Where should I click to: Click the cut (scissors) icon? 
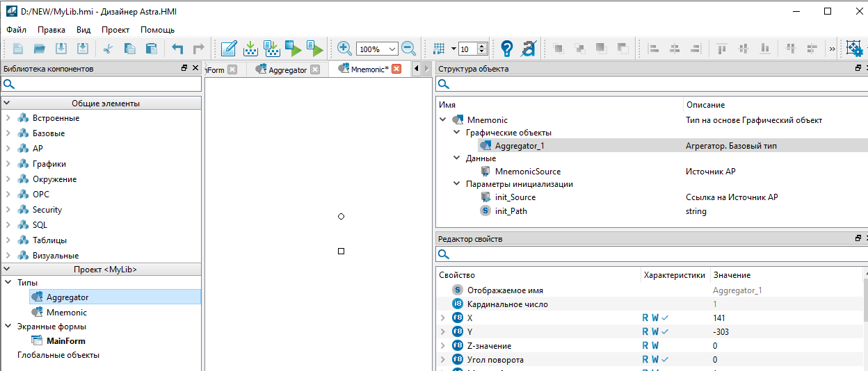click(108, 49)
